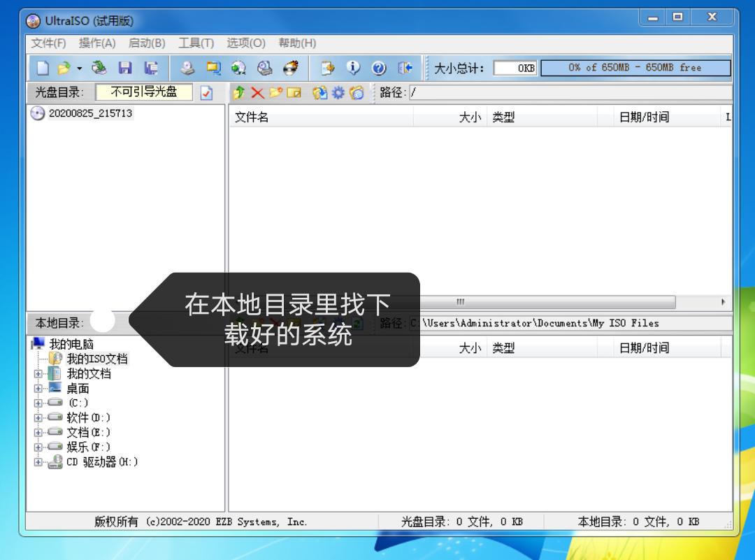Open disc image properties via the gear icon
Screen dimensions: 755x560
click(337, 92)
